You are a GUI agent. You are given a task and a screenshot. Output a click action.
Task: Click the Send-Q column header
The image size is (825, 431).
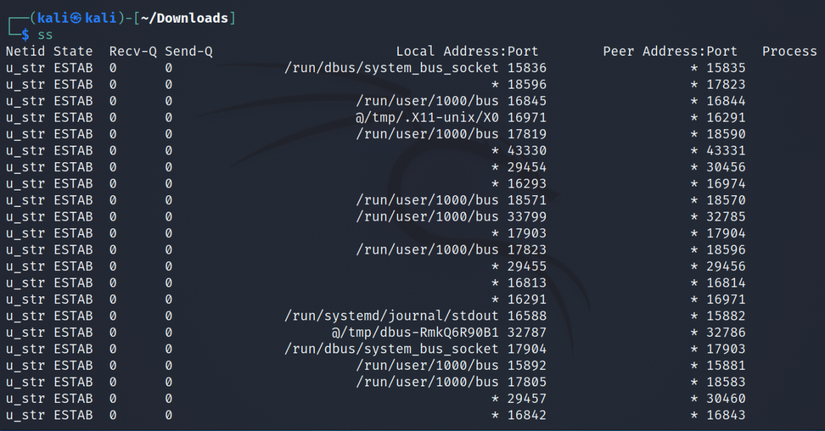click(189, 51)
